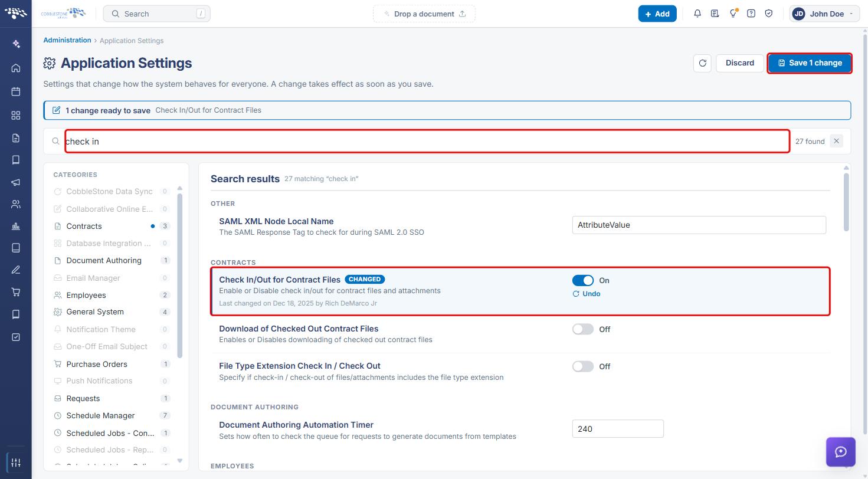Open the question mark help icon
868x479 pixels.
coord(751,14)
